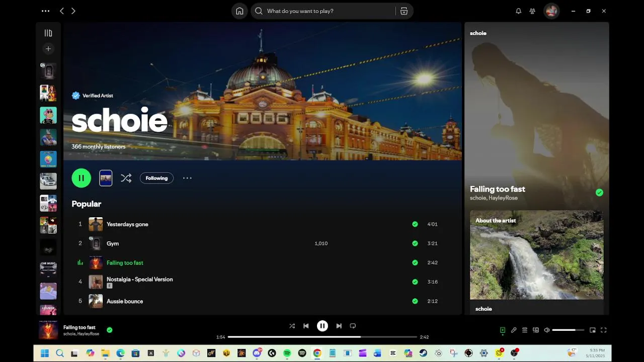Toggle saved checkmark in bottom player bar

tap(110, 330)
